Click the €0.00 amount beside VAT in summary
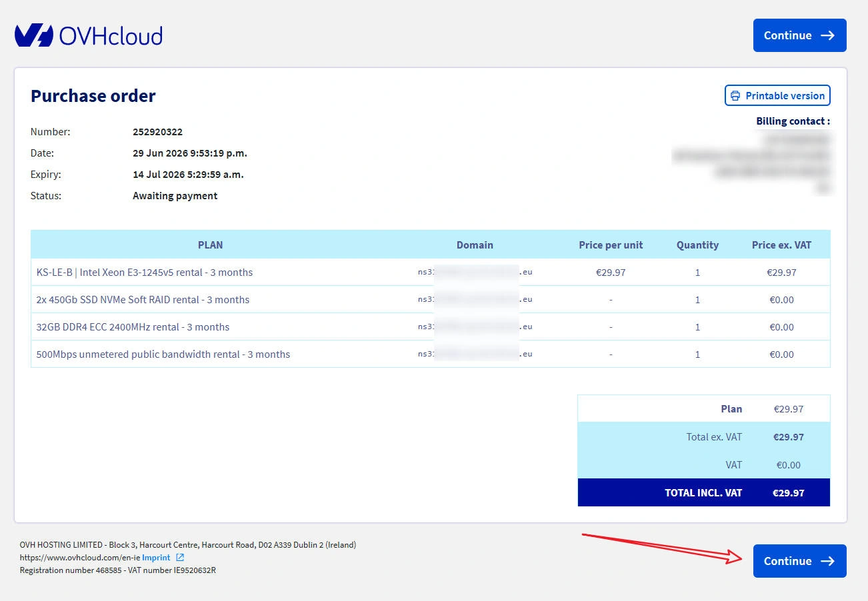 coord(789,465)
